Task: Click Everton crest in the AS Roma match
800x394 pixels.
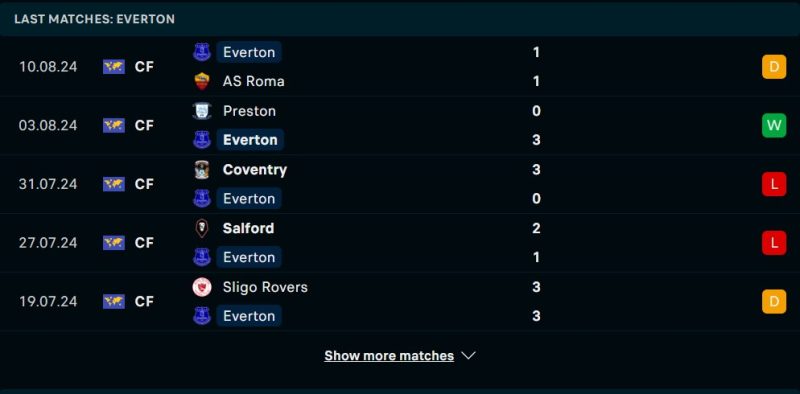Action: (202, 52)
